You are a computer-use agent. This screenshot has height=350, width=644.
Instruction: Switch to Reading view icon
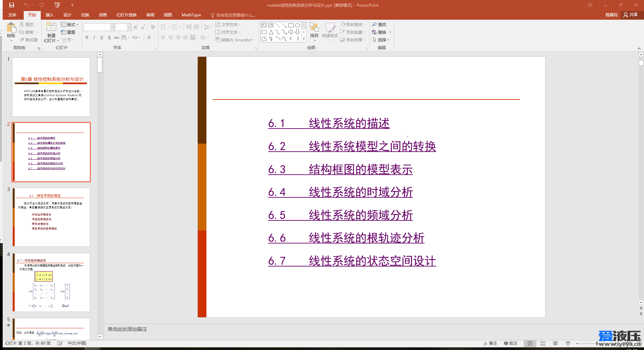pyautogui.click(x=555, y=343)
